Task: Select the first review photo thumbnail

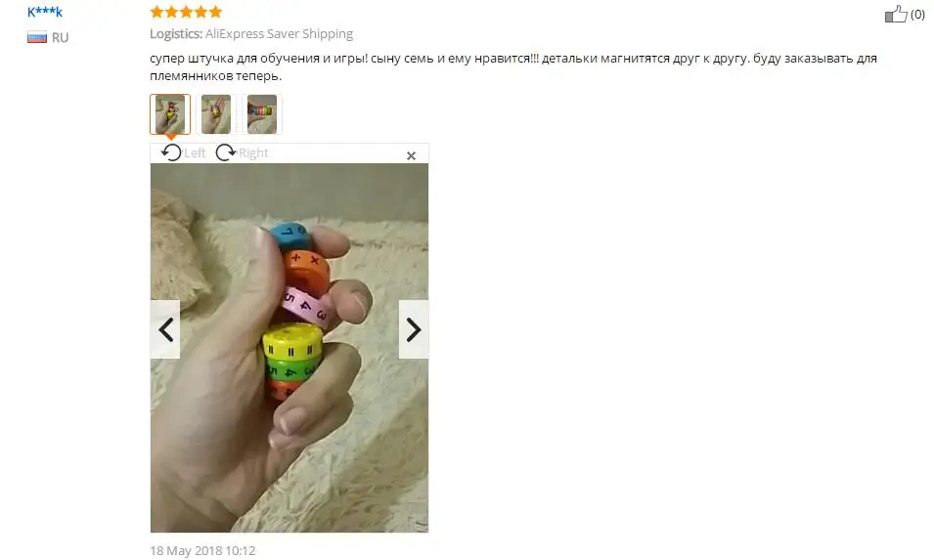Action: 170,114
